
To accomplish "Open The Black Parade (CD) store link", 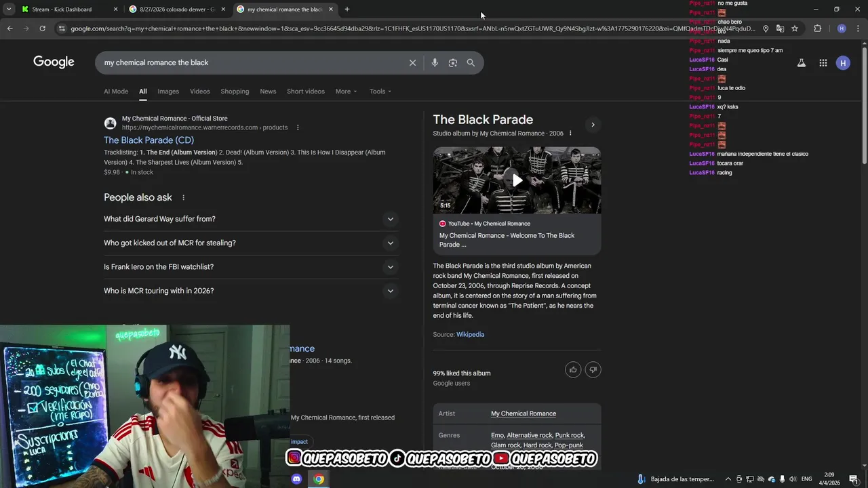I will (x=149, y=140).
